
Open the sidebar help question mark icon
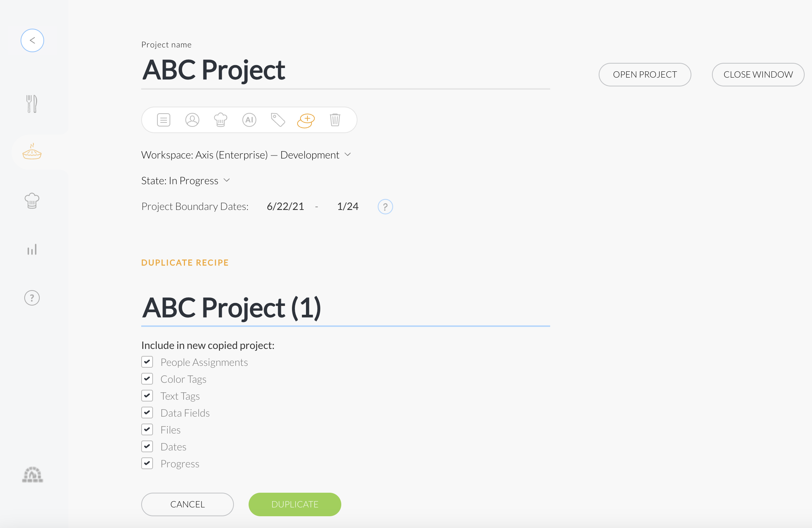click(x=32, y=298)
